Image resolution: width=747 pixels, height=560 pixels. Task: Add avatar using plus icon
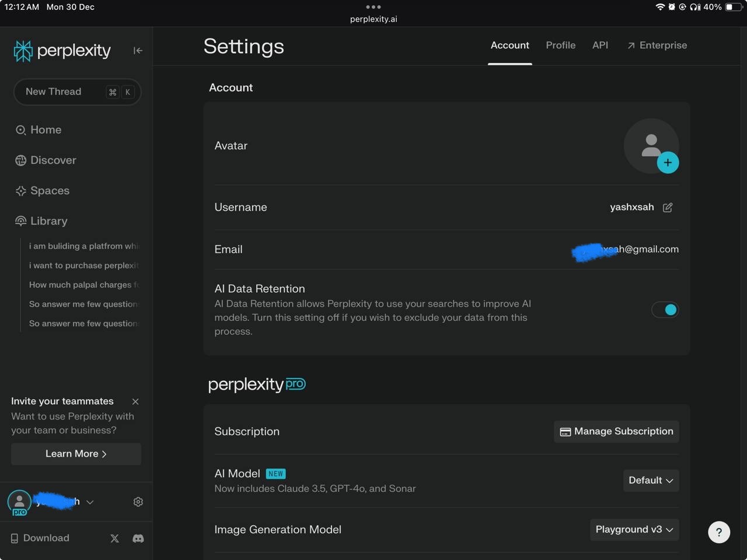[x=668, y=163]
